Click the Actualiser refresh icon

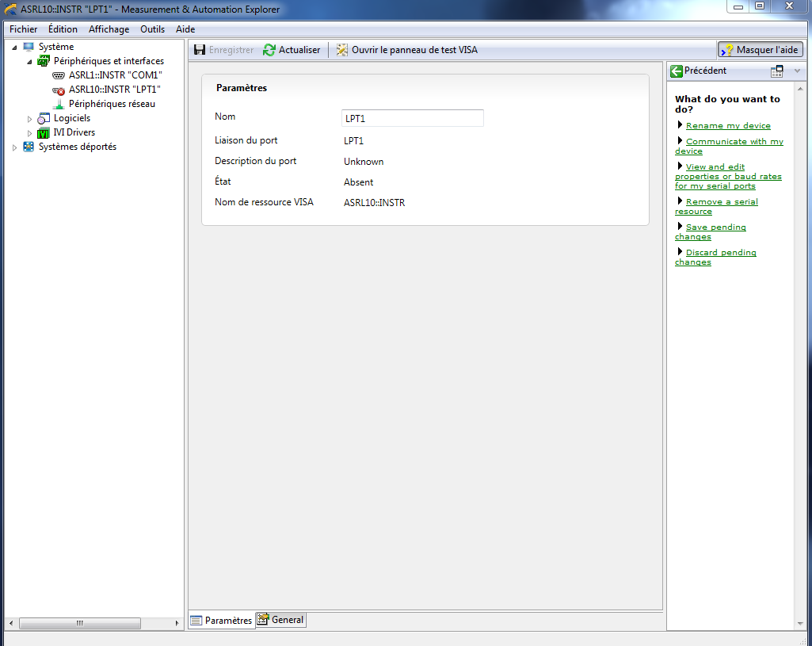click(269, 50)
